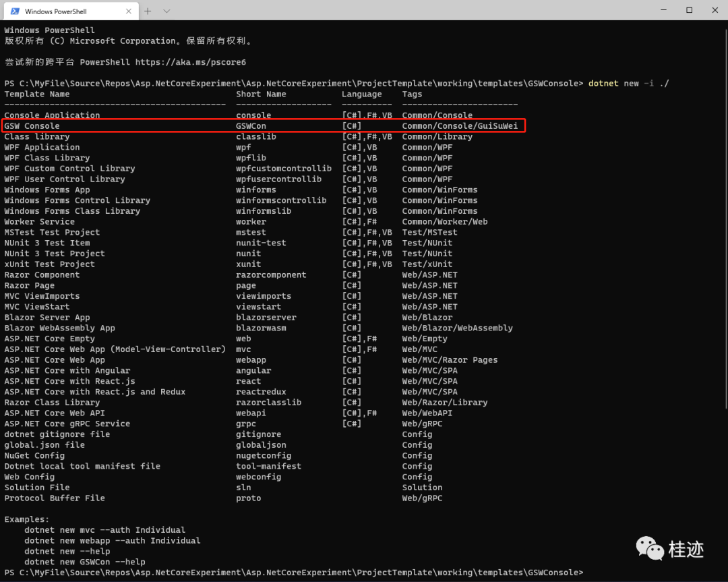This screenshot has width=728, height=582.
Task: Click the 'wpfcustomcontrollib' short name
Action: (x=284, y=169)
